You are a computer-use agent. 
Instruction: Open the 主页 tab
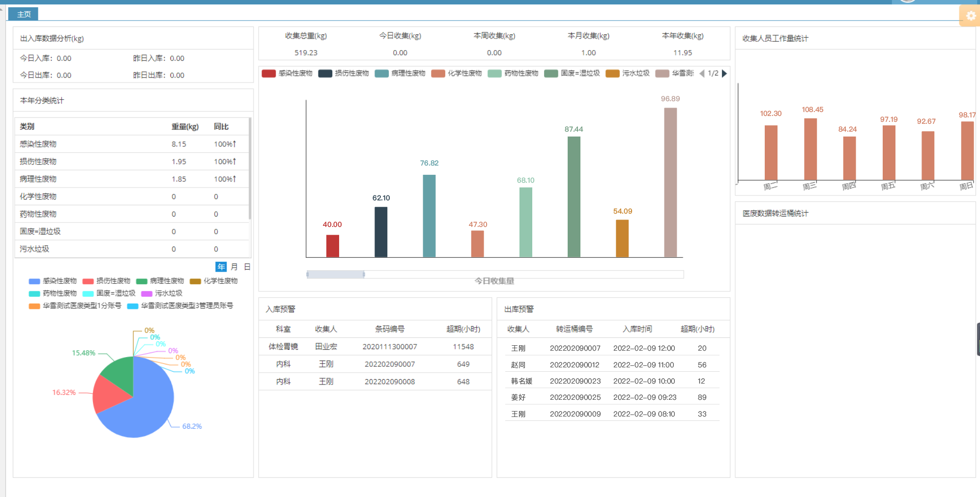(24, 14)
